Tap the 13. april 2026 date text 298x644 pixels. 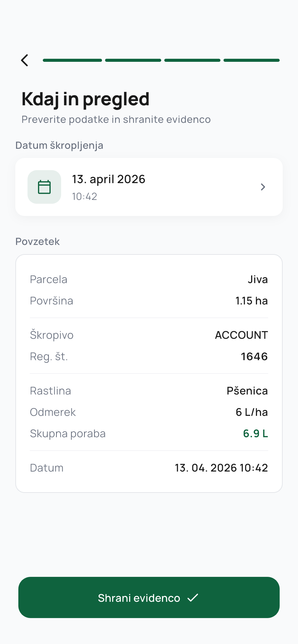point(109,179)
